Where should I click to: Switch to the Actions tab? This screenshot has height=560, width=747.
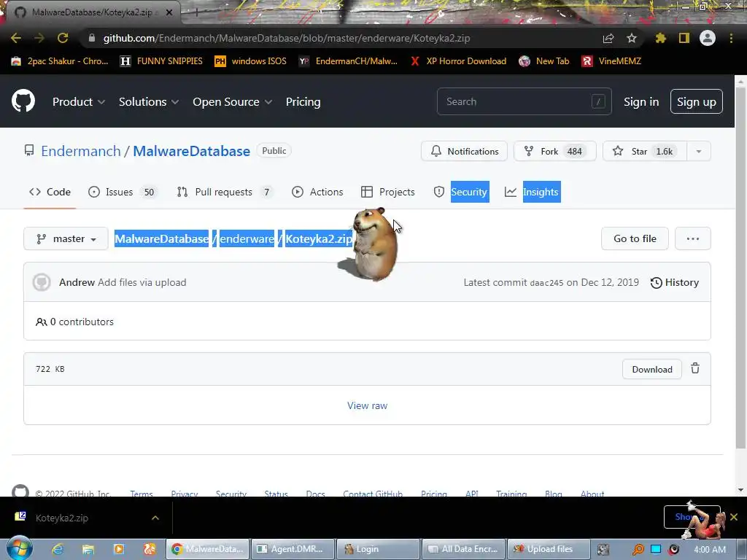[317, 192]
